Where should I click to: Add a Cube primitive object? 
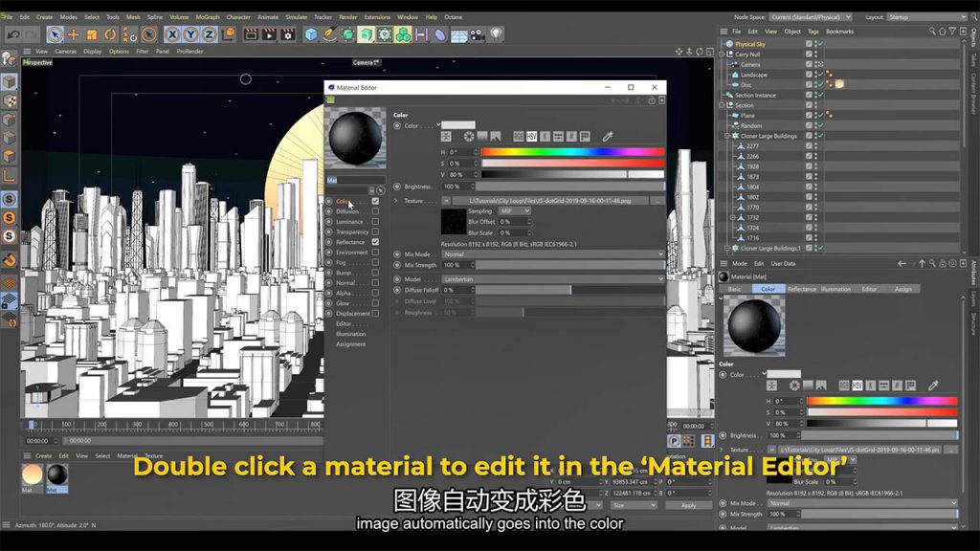pos(311,35)
